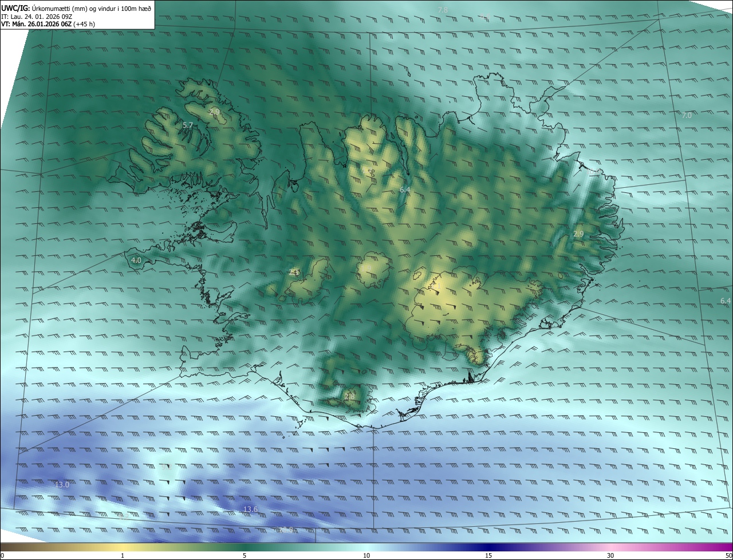Image resolution: width=733 pixels, height=560 pixels.
Task: Click the colour scale tick labelled 0
Action: pyautogui.click(x=2, y=555)
